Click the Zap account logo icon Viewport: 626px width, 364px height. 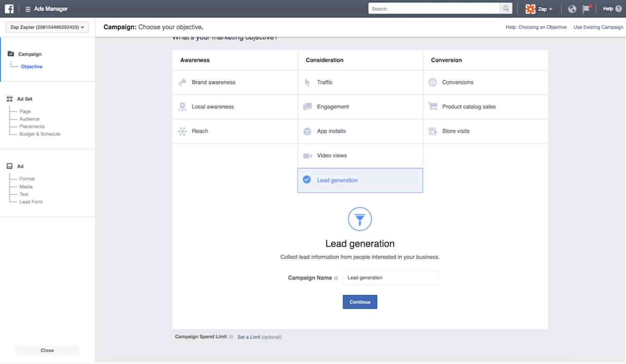point(530,9)
